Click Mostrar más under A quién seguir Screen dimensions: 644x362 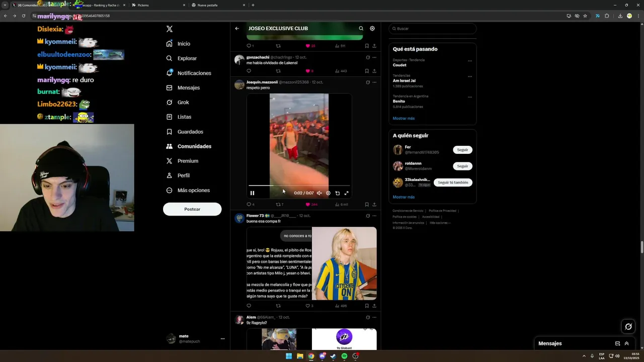click(404, 197)
